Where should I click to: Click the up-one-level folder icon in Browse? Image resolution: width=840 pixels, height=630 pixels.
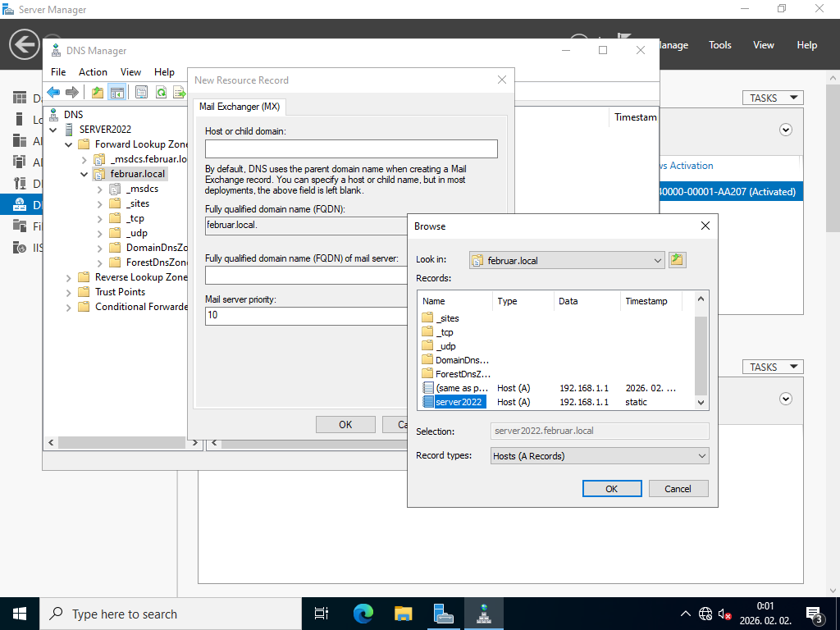point(677,260)
